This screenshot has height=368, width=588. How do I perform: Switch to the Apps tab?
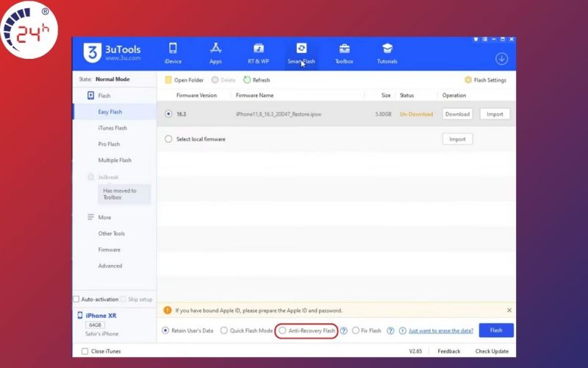(x=215, y=53)
